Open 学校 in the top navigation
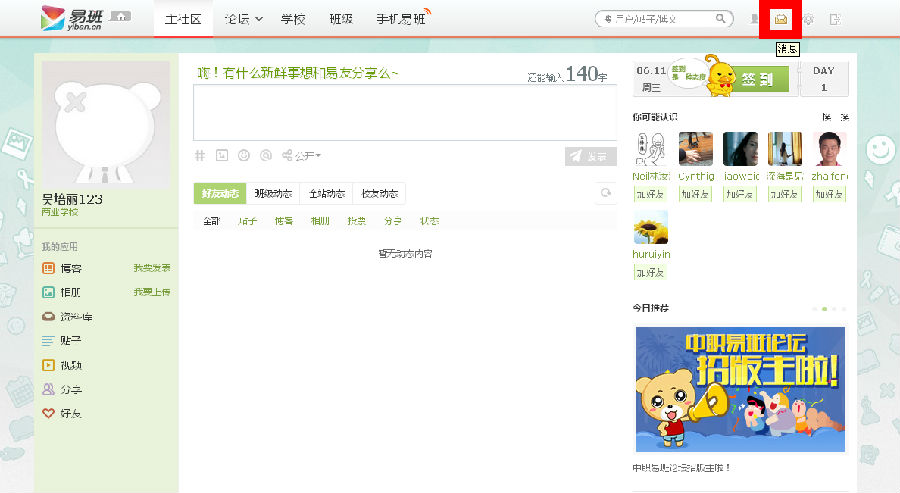 293,19
